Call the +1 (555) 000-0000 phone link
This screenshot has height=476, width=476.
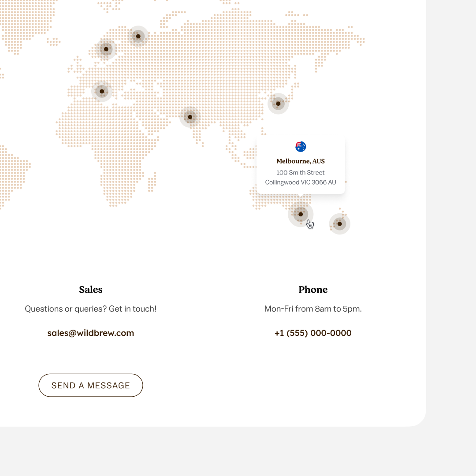point(313,333)
